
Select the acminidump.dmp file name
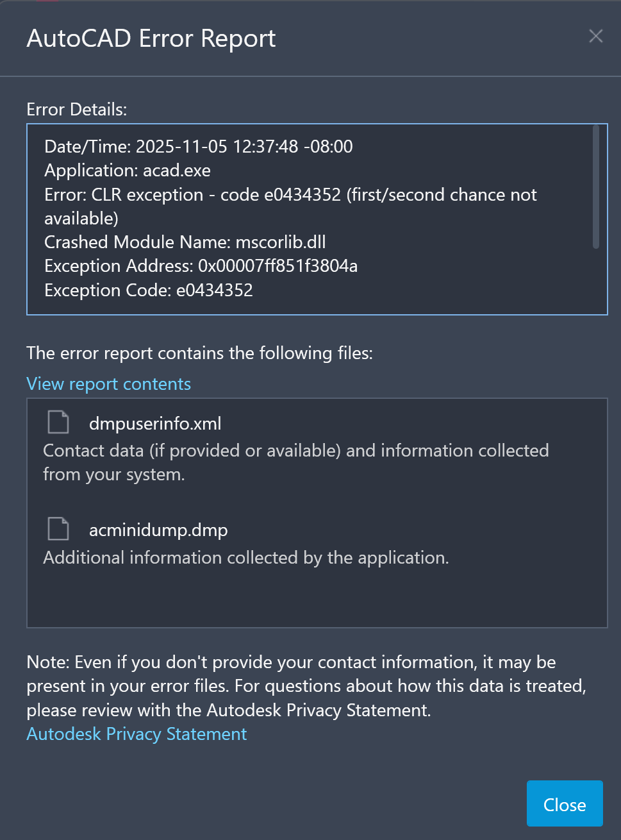pos(158,530)
